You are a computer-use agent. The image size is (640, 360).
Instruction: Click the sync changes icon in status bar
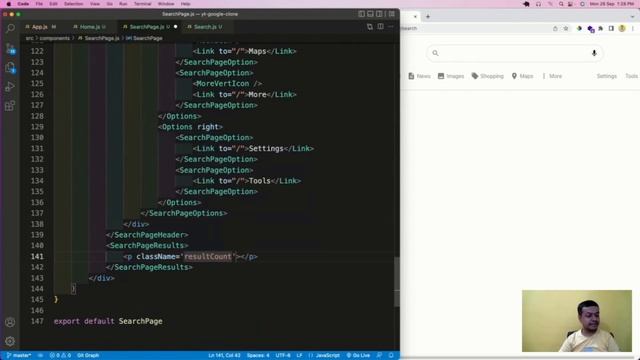40,356
